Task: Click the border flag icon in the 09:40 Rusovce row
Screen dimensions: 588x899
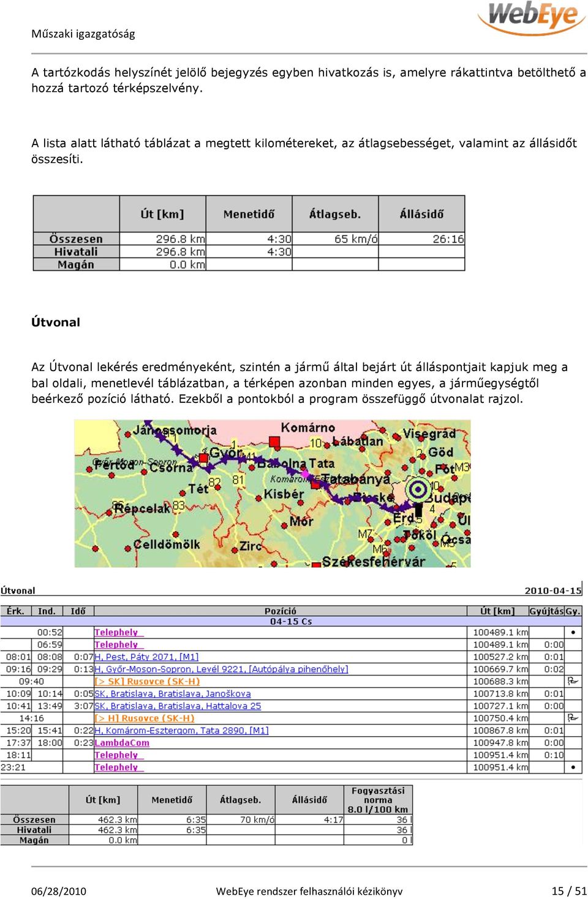Action: pyautogui.click(x=573, y=681)
